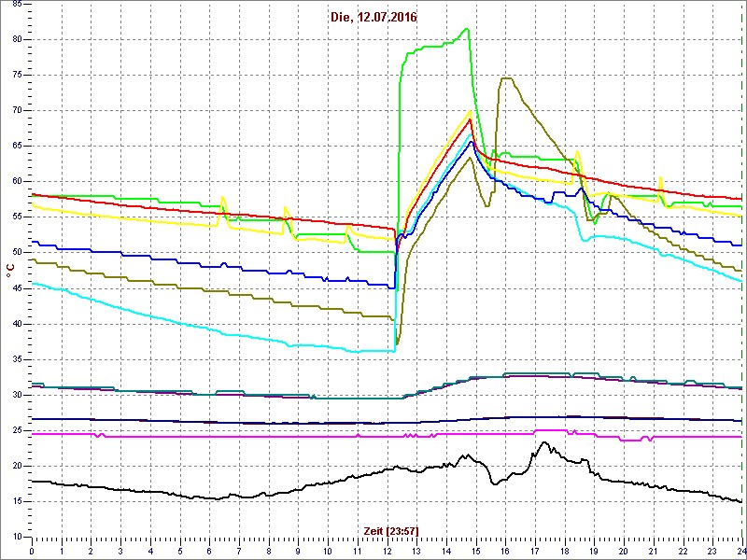Select the 45 label on the temperature axis
This screenshot has height=560, width=747.
pyautogui.click(x=16, y=288)
